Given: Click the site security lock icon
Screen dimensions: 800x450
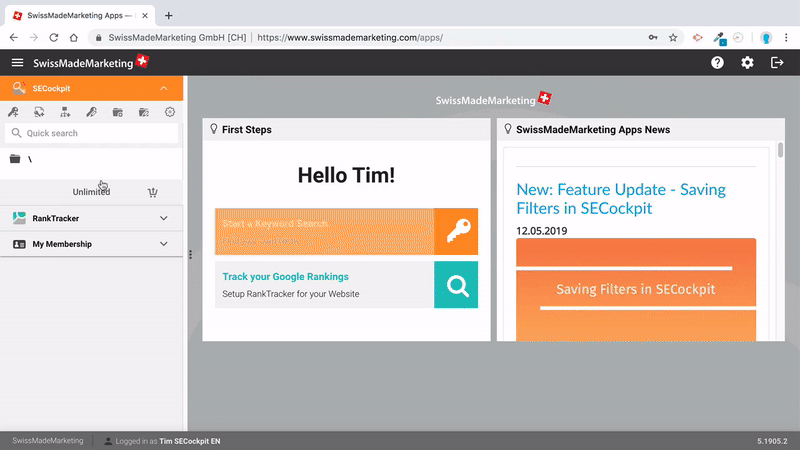Looking at the screenshot, I should (x=98, y=37).
